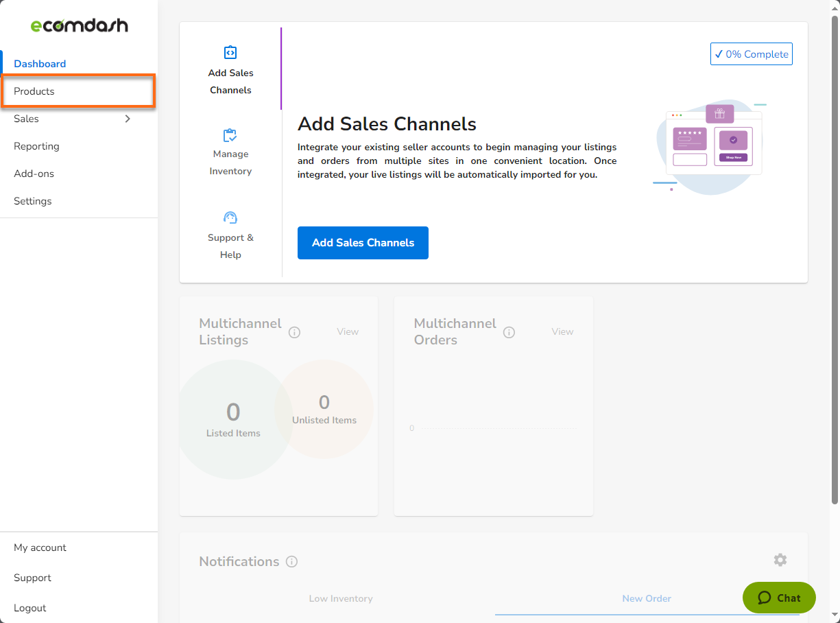Open My account from the sidebar
Viewport: 840px width, 623px height.
coord(40,548)
